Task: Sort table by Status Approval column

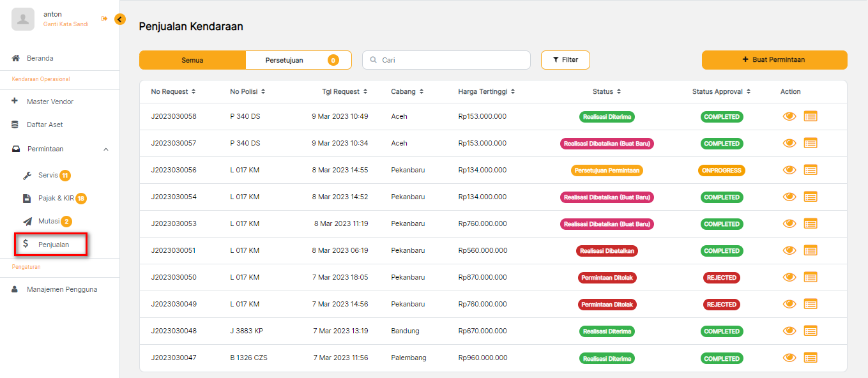Action: pyautogui.click(x=721, y=92)
